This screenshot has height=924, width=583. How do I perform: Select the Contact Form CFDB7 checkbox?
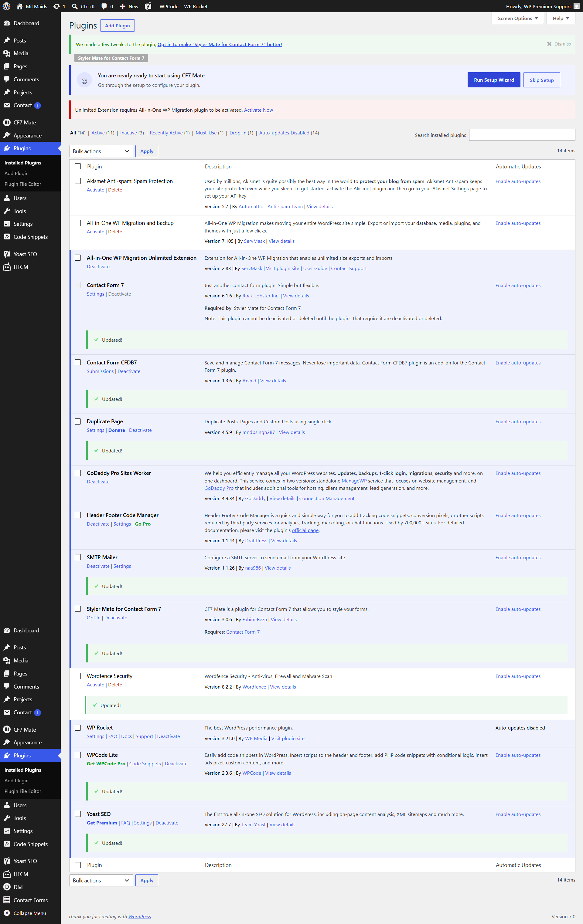tap(78, 362)
